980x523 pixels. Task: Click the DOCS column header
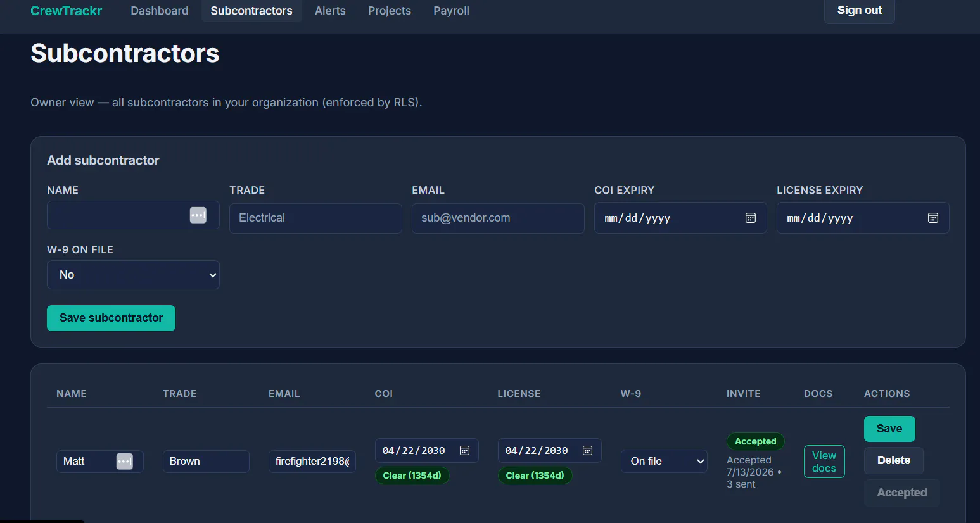[x=818, y=394]
